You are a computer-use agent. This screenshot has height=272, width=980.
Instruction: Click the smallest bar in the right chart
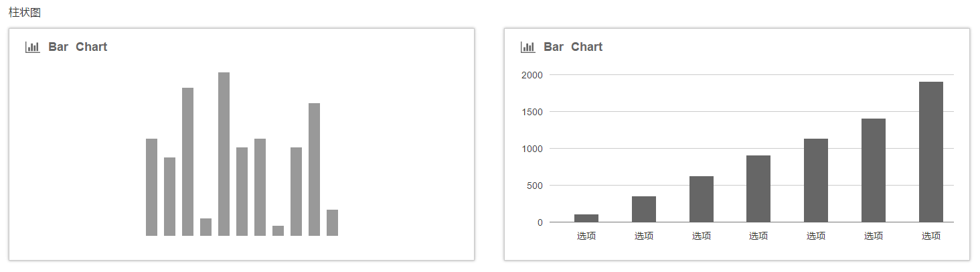click(x=586, y=218)
